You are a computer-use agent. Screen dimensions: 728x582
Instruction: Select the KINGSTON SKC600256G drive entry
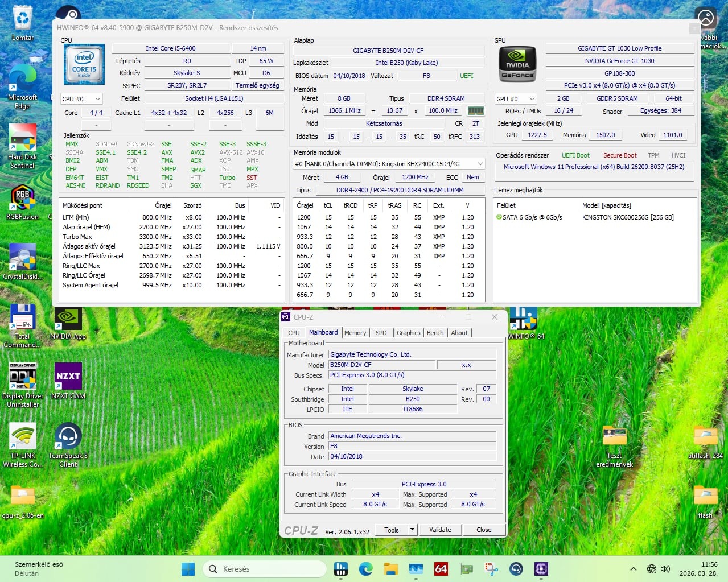pyautogui.click(x=628, y=217)
